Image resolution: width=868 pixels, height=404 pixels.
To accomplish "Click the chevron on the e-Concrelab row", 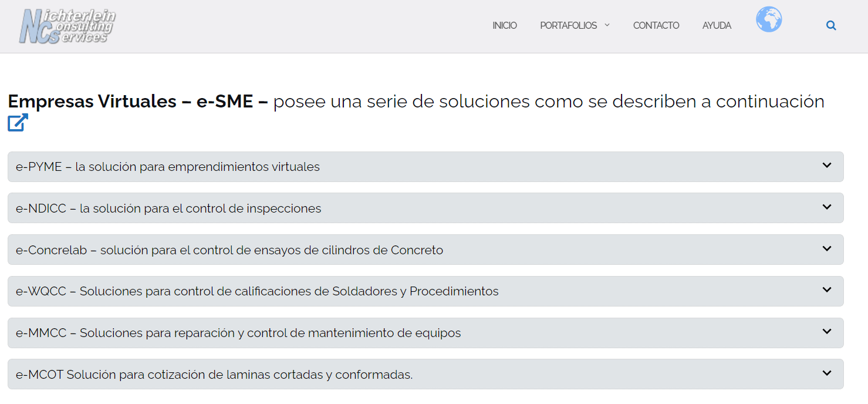I will (827, 249).
